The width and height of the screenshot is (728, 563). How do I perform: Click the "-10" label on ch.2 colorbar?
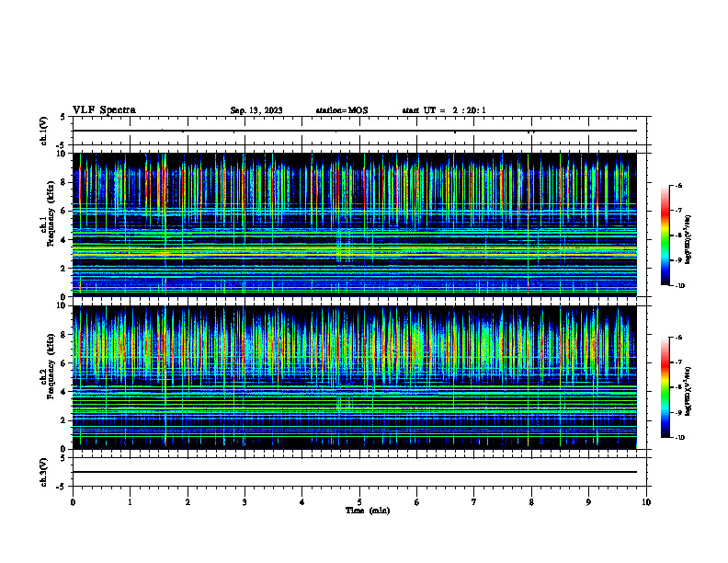pyautogui.click(x=680, y=438)
